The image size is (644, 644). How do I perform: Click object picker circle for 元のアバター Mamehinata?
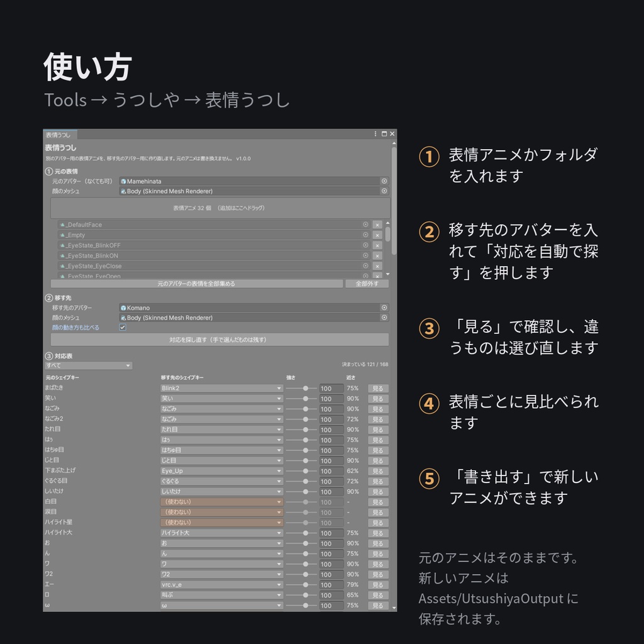(x=384, y=181)
